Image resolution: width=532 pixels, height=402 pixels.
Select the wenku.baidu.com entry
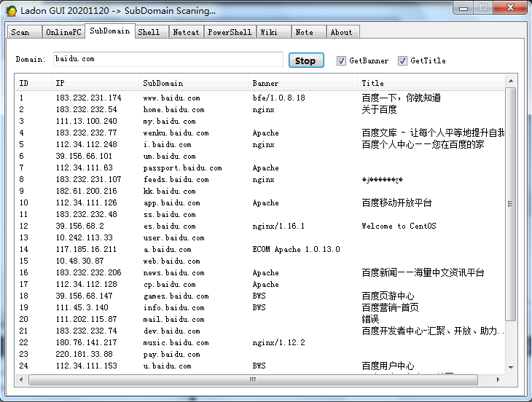click(260, 133)
